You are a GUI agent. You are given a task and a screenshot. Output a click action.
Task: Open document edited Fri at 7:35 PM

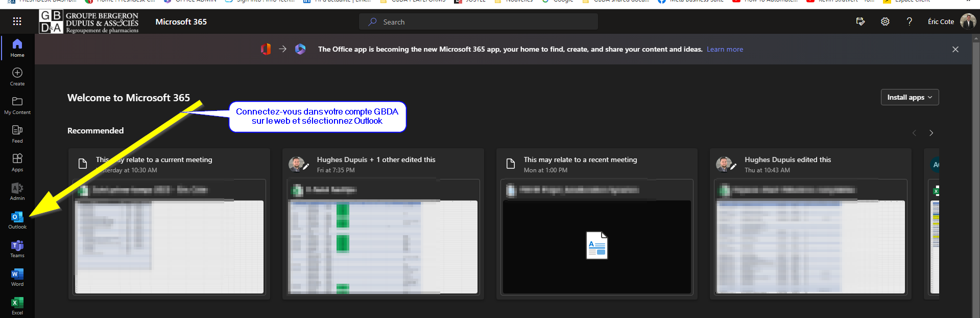point(383,223)
